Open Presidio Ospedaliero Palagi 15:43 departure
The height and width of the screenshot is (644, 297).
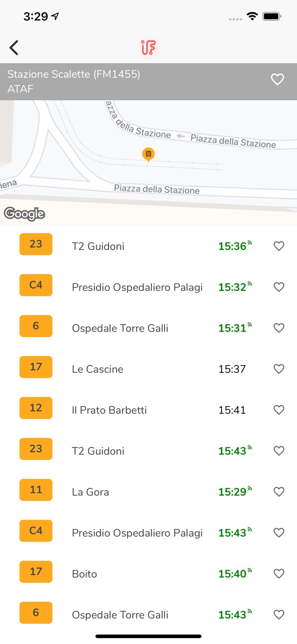[137, 533]
